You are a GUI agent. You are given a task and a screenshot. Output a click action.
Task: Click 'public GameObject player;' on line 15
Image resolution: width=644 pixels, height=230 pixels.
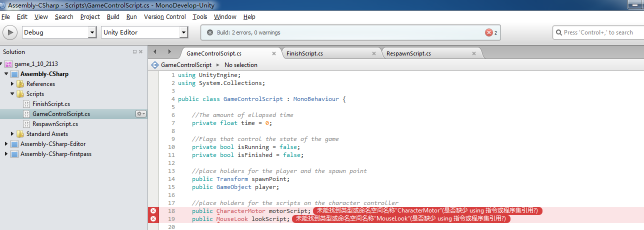235,187
